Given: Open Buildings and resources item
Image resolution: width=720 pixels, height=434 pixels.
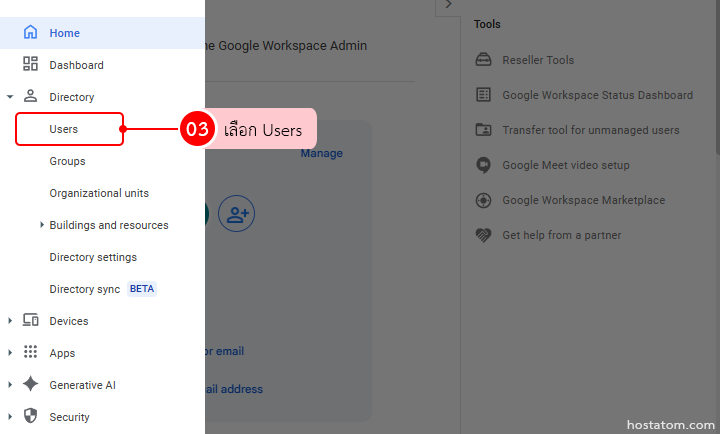Looking at the screenshot, I should click(x=109, y=225).
